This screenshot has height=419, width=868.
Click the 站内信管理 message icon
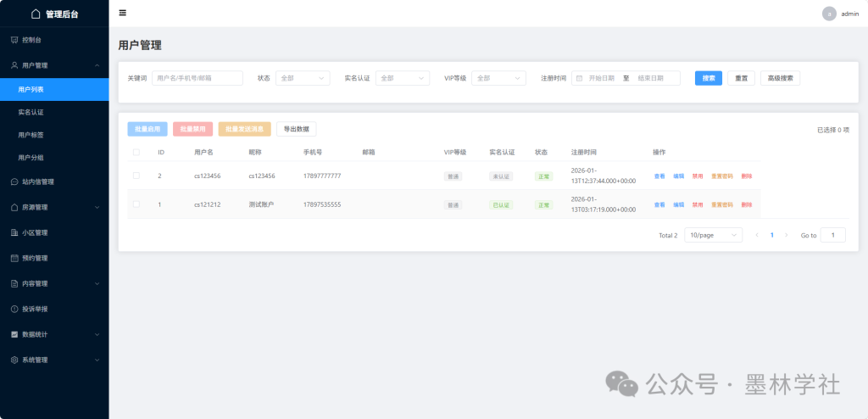[x=14, y=182]
